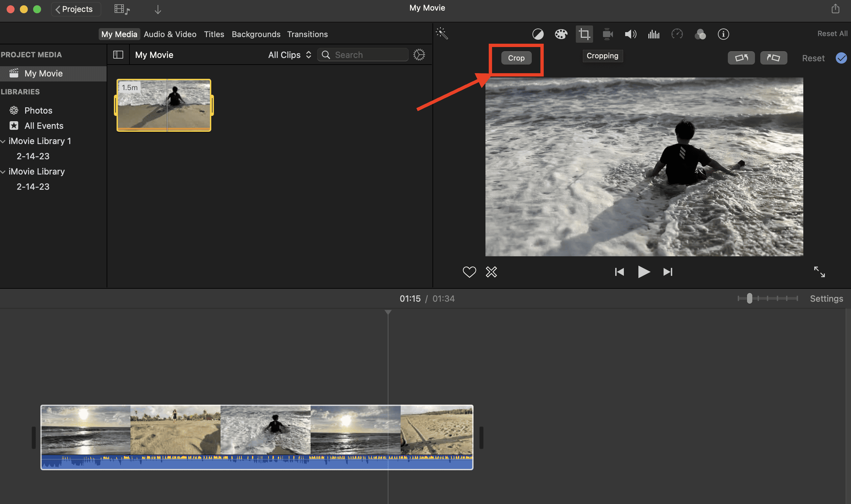Viewport: 851px width, 504px height.
Task: Open the stabilization camera icon
Action: (608, 34)
